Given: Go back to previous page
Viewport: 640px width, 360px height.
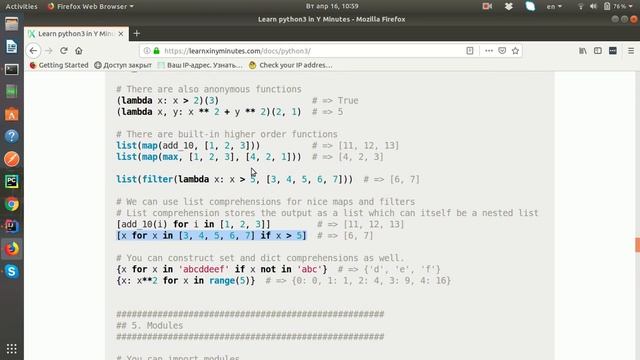Looking at the screenshot, I should click(x=33, y=51).
